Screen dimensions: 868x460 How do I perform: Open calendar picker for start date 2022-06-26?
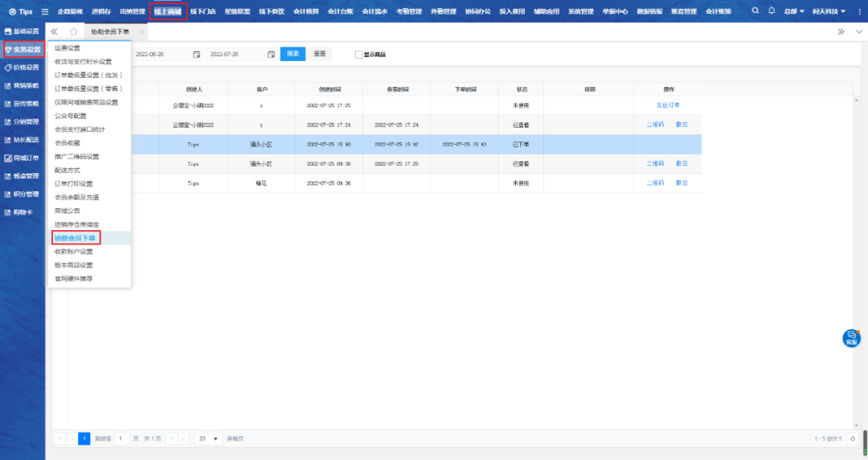tap(196, 54)
